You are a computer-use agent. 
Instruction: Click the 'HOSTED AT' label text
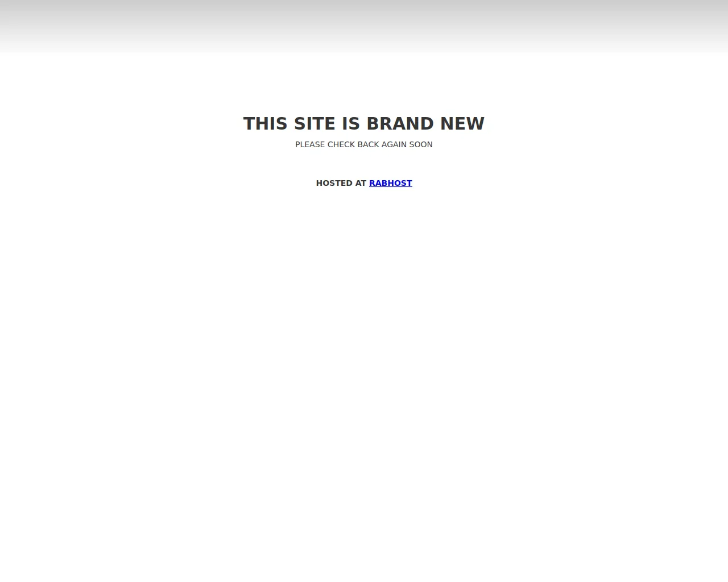point(341,183)
